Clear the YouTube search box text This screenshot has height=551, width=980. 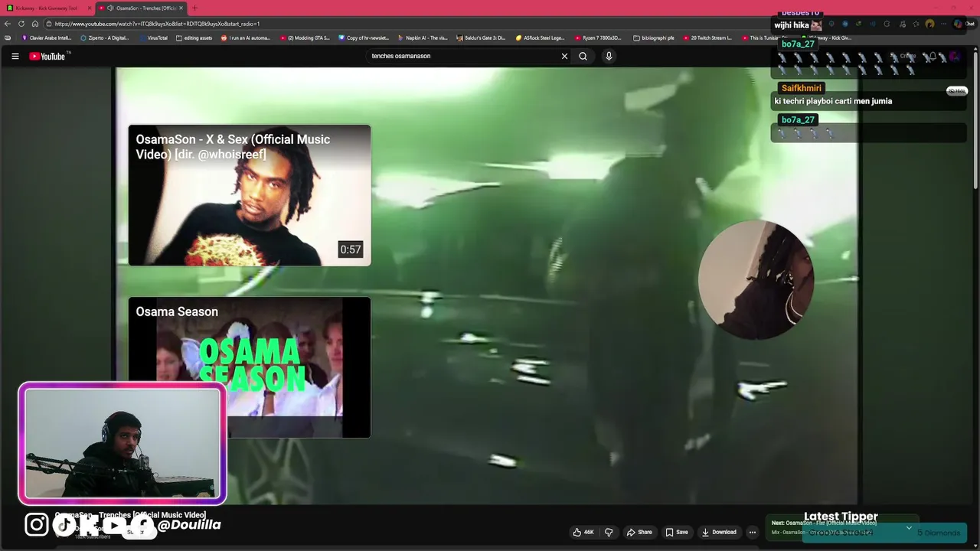coord(564,56)
